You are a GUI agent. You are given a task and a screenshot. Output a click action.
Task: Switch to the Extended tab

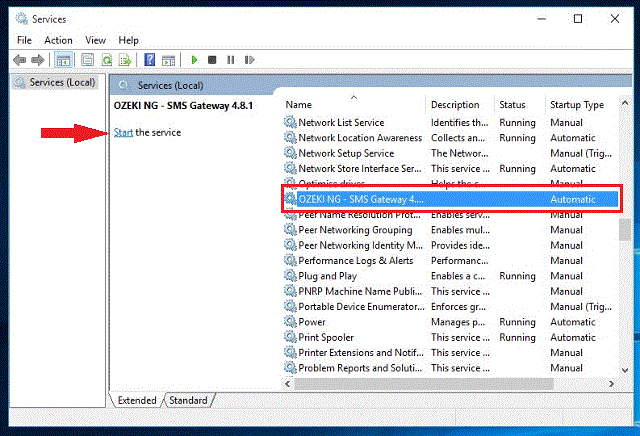coord(137,400)
